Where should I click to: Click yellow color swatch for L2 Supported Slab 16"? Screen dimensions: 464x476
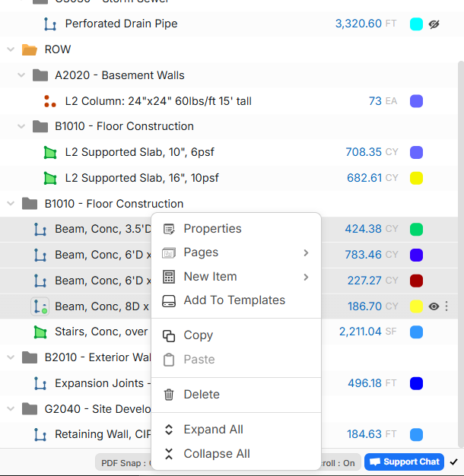click(x=416, y=178)
